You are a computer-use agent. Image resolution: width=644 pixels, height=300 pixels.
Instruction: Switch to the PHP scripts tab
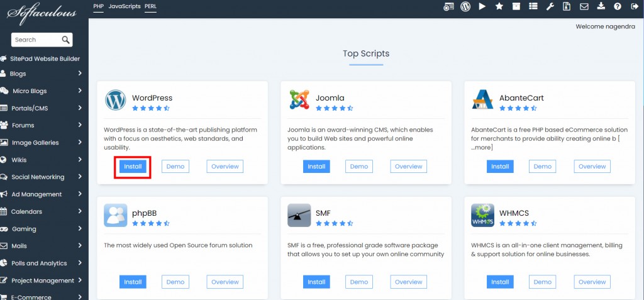pos(99,6)
